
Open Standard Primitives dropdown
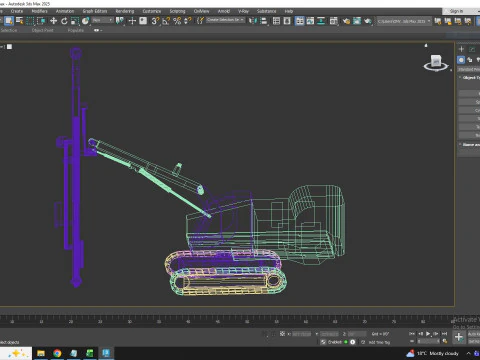469,69
